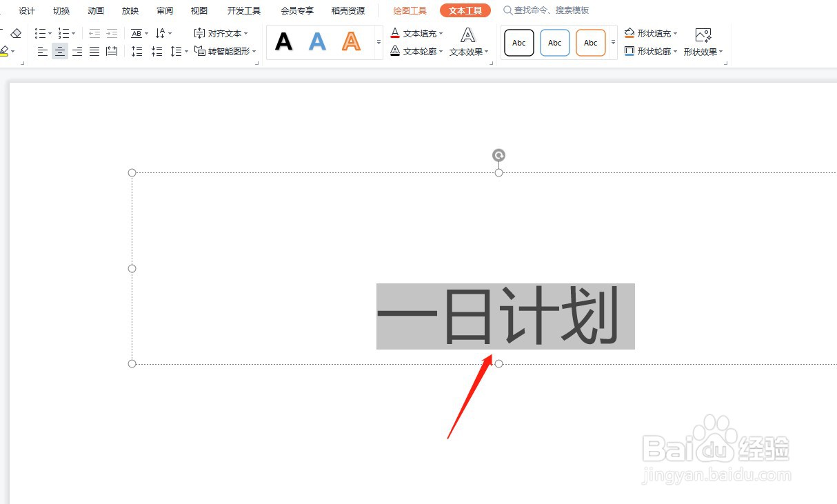This screenshot has height=504, width=837.
Task: Apply the orange outlined WordArt style
Action: tap(351, 42)
